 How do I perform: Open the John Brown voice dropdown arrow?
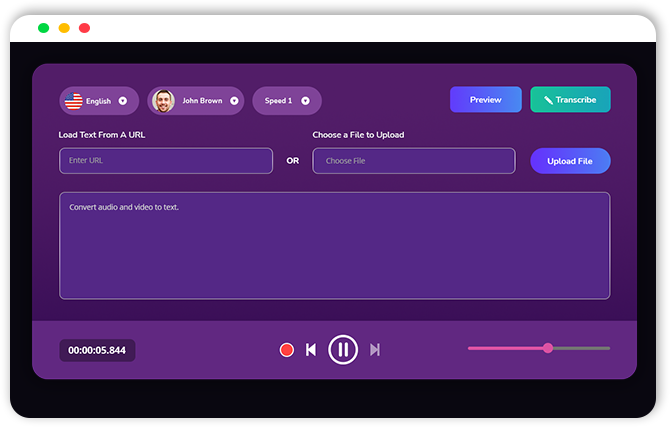click(x=234, y=101)
